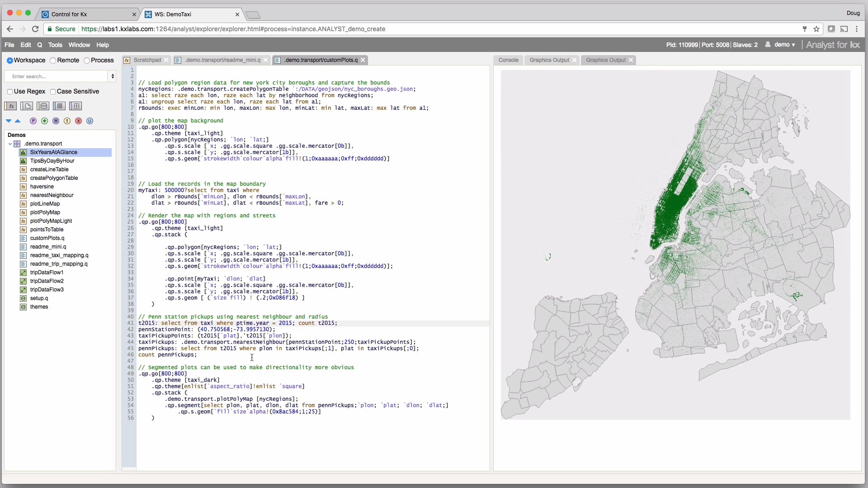
Task: Open the demo user dropdown menu
Action: click(783, 45)
